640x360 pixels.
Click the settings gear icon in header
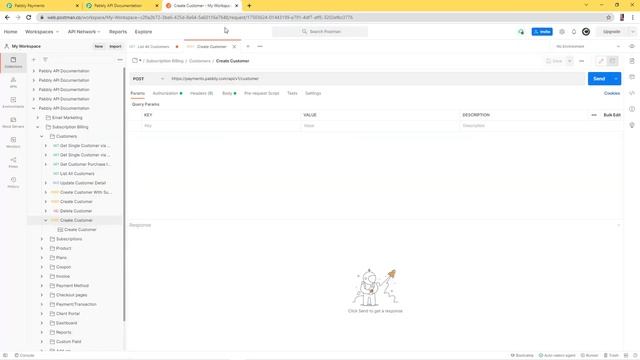(562, 32)
